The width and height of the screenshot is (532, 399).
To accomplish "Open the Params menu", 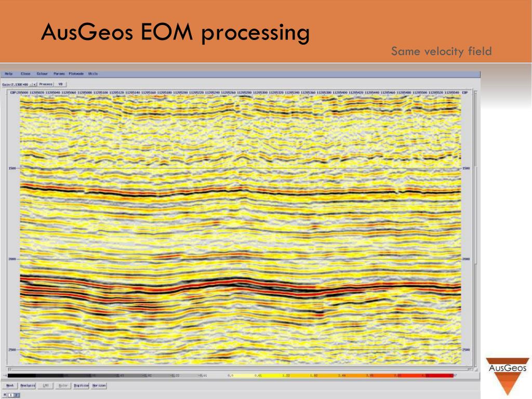I will click(59, 74).
